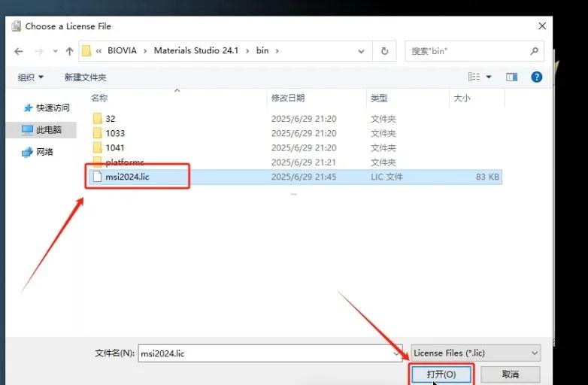This screenshot has height=385, width=588.
Task: Select the folder named 1041
Action: point(296,147)
